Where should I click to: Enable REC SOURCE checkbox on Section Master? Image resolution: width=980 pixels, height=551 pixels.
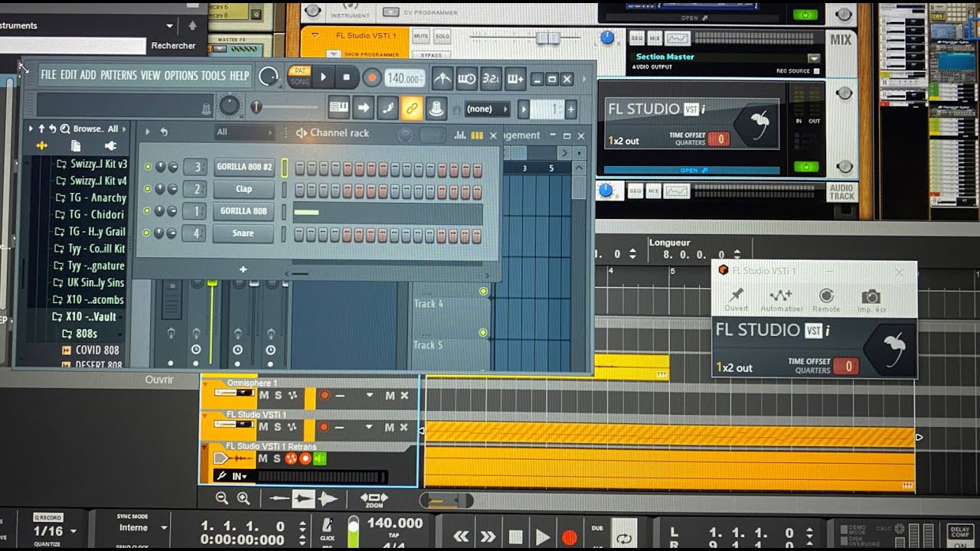tap(816, 71)
